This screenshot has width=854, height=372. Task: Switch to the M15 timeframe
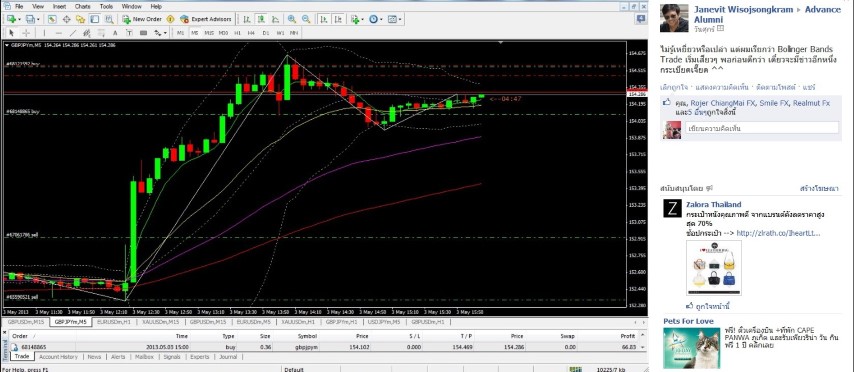tap(209, 33)
